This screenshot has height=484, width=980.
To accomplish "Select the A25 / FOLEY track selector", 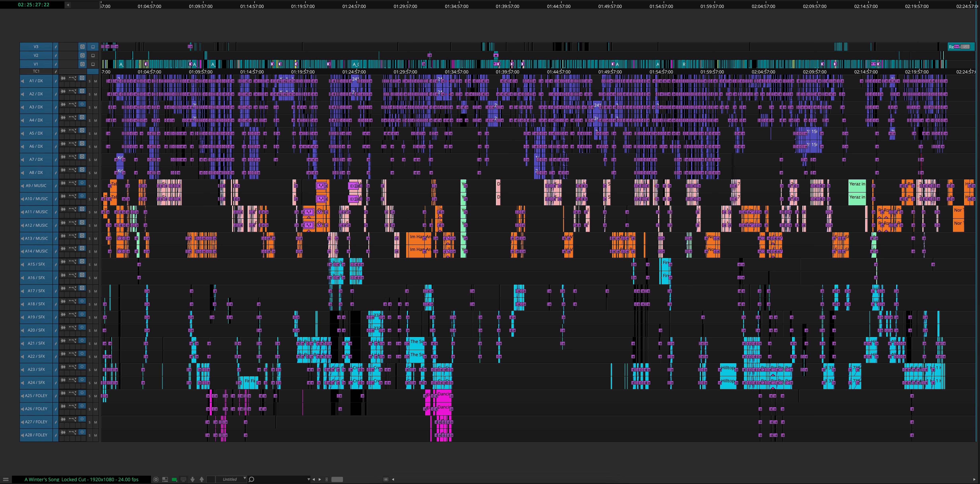I will [x=36, y=396].
